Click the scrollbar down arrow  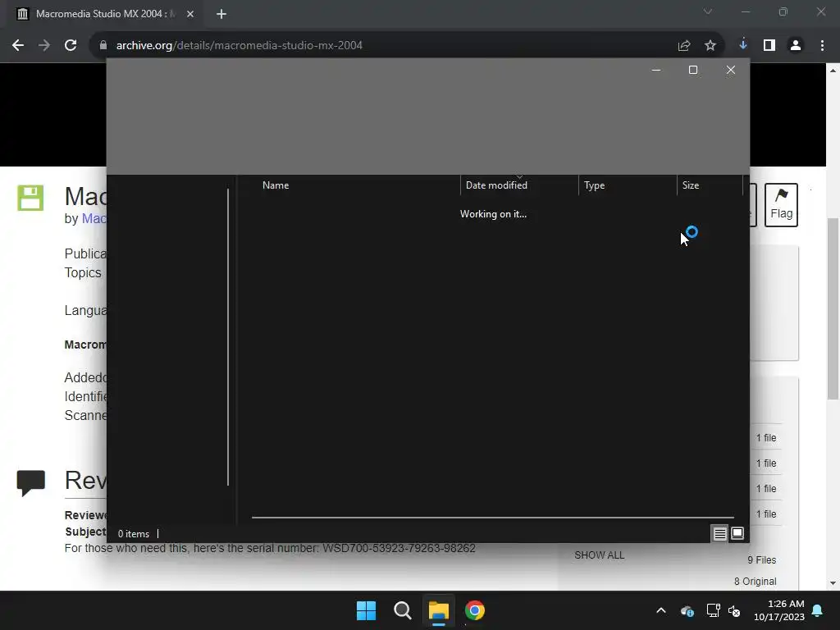(833, 583)
